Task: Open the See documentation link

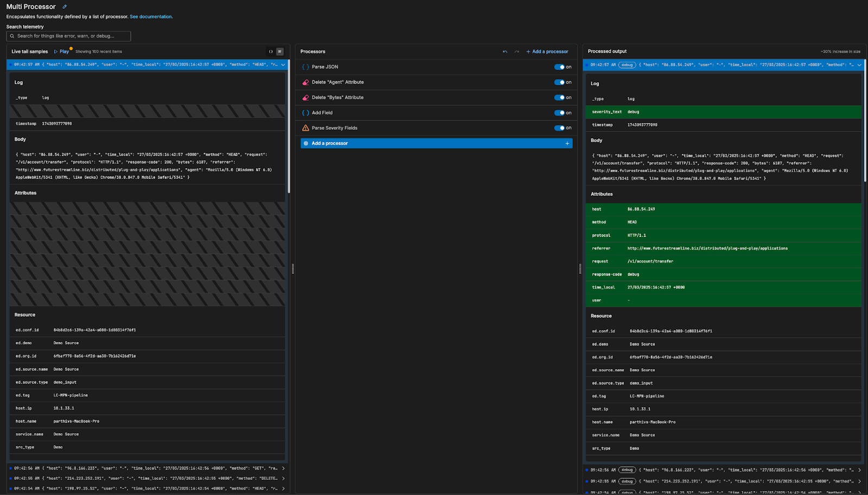Action: (151, 17)
